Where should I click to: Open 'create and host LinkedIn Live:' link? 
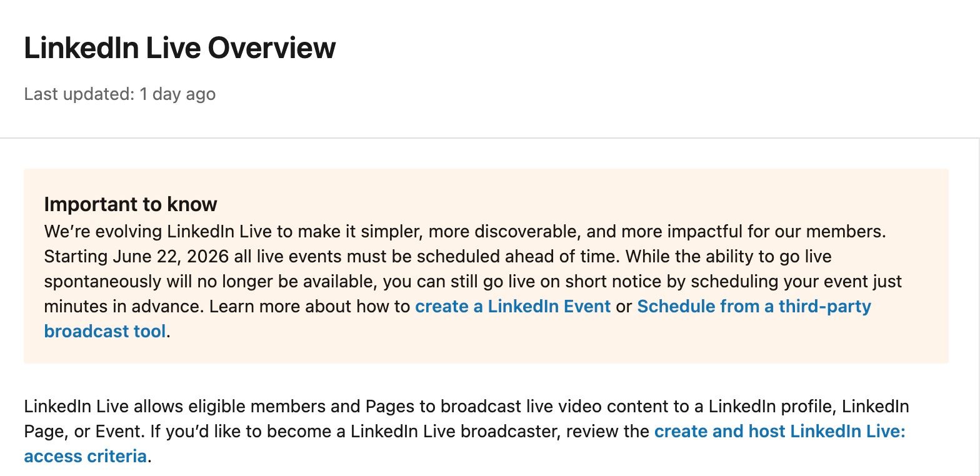point(779,432)
